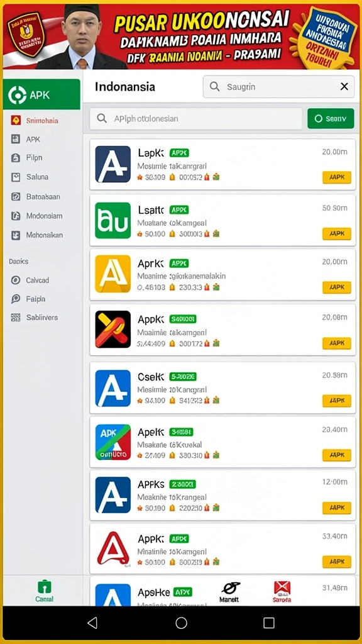The width and height of the screenshot is (362, 644).
Task: Click the APPKs app title
Action: (x=151, y=484)
